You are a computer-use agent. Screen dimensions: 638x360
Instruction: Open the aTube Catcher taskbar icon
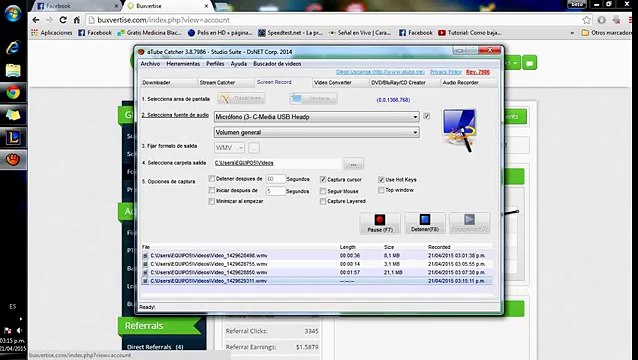tap(13, 159)
